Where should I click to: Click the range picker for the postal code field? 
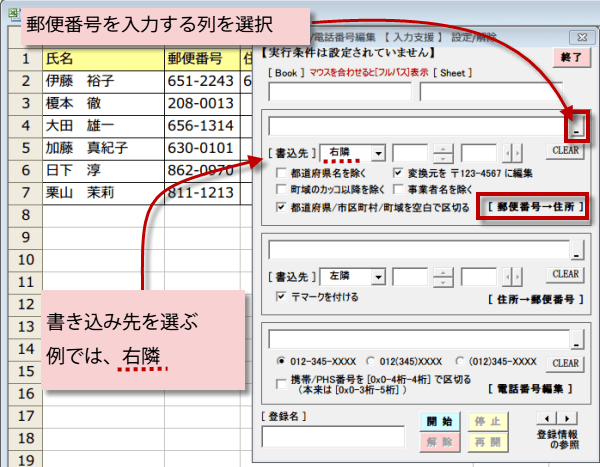point(576,127)
